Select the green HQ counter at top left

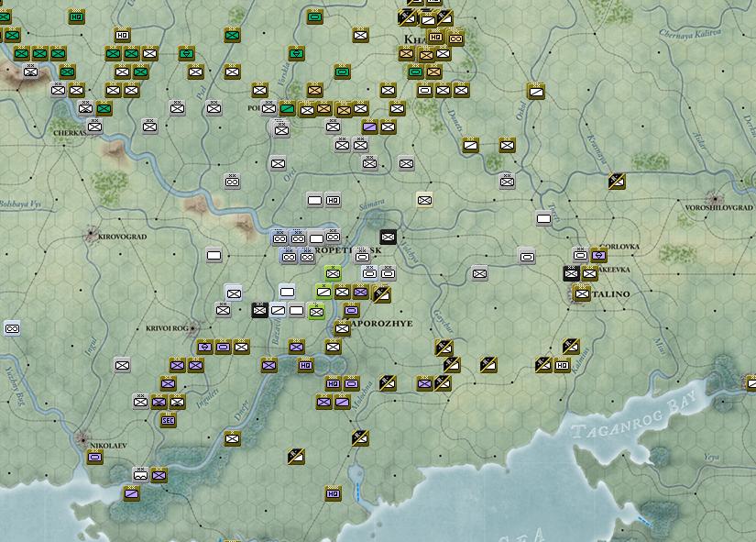click(76, 17)
